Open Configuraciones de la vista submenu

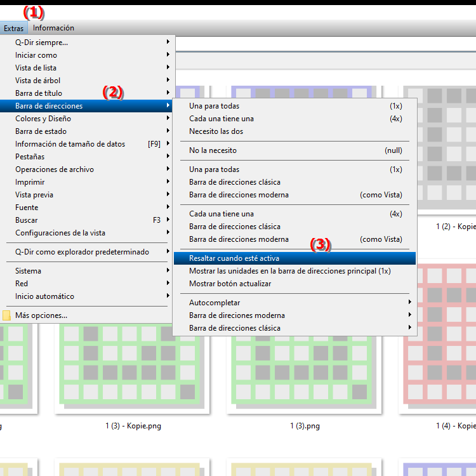click(87, 233)
